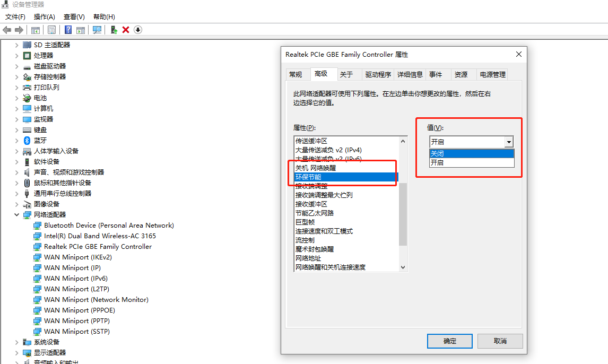Select the 电池 battery device icon

[x=27, y=98]
